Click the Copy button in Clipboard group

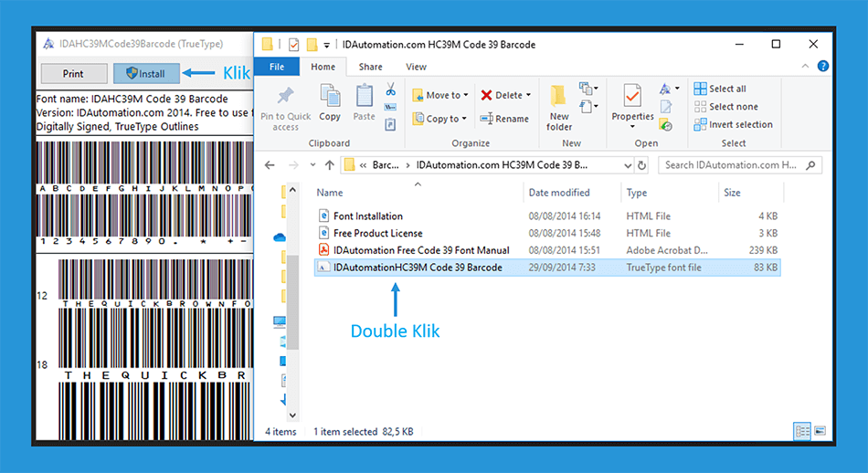pyautogui.click(x=330, y=102)
